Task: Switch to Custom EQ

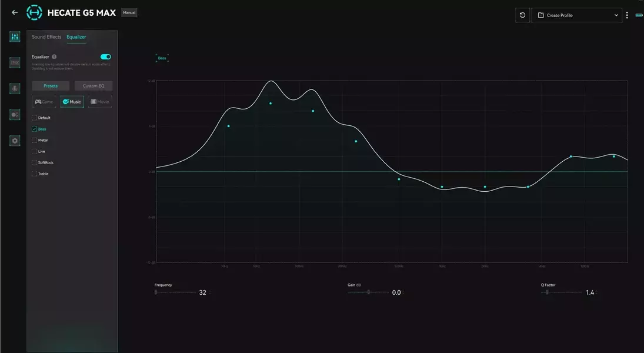Action: pos(94,86)
